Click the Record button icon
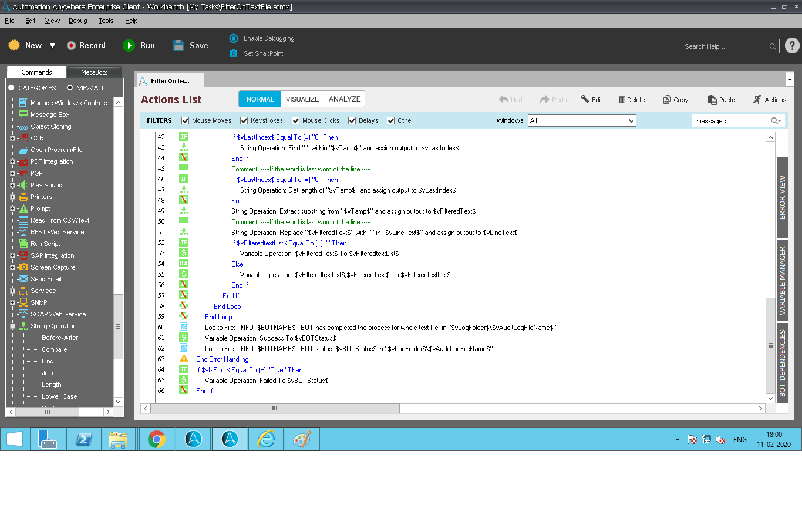This screenshot has width=802, height=532. [x=71, y=45]
